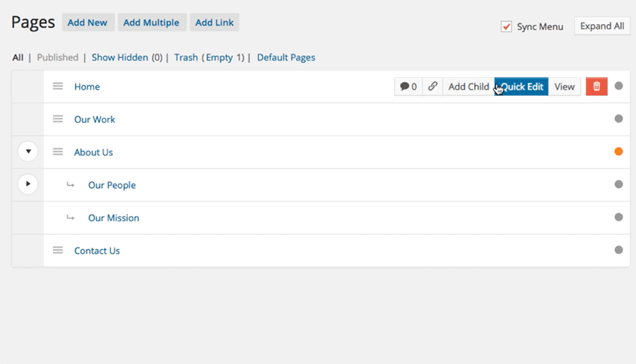Collapse the About Us page tree
636x364 pixels.
(28, 151)
